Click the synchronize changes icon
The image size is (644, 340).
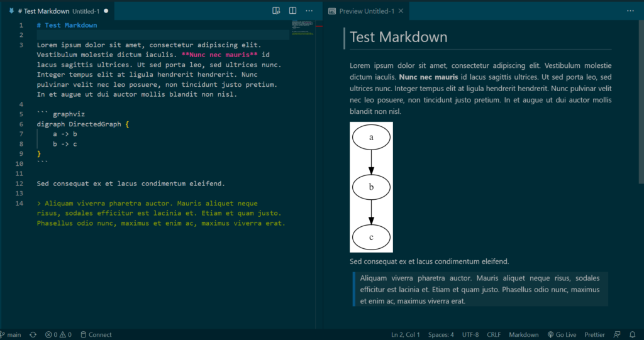coord(33,334)
